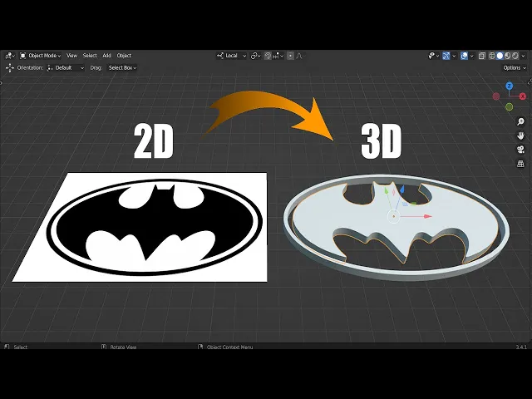
Task: Open the Local transform orientation dropdown
Action: pos(231,56)
